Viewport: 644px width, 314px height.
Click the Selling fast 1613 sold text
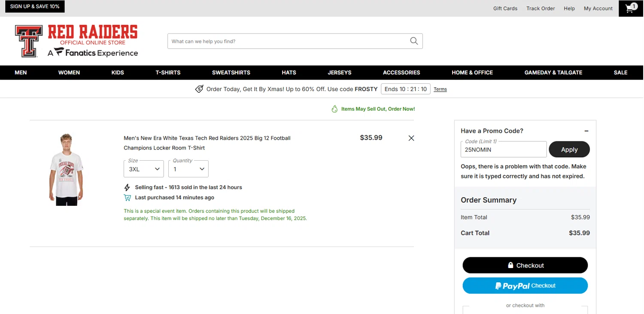pos(188,187)
